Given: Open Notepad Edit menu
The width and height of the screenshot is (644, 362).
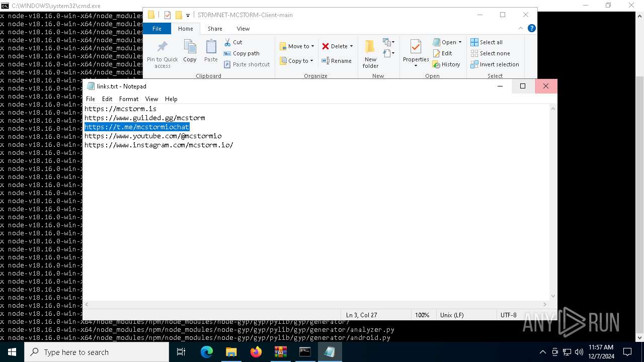Looking at the screenshot, I should tap(107, 99).
